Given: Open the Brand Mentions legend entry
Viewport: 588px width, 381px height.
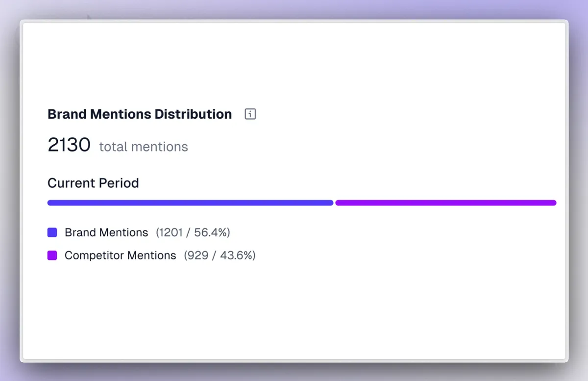Looking at the screenshot, I should click(x=106, y=232).
